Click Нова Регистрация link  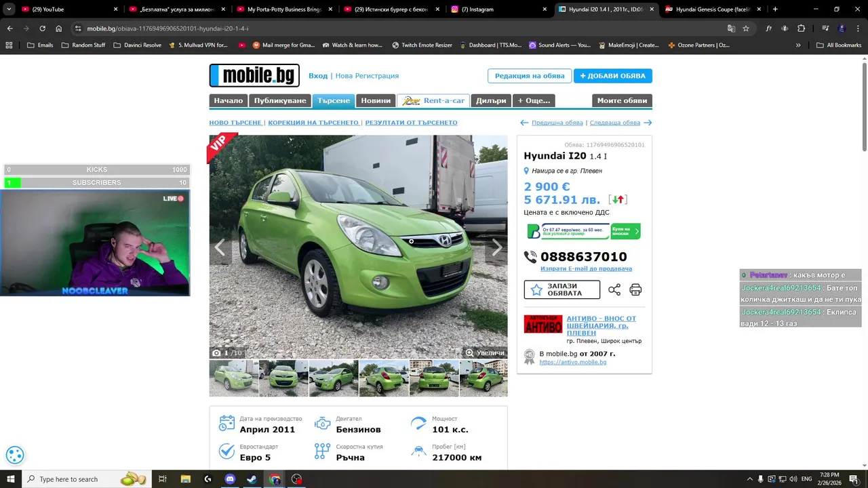pos(367,76)
